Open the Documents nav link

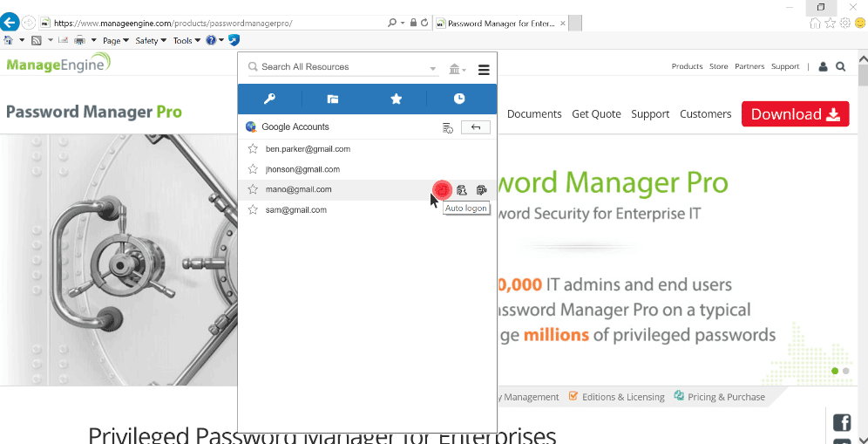(x=534, y=114)
